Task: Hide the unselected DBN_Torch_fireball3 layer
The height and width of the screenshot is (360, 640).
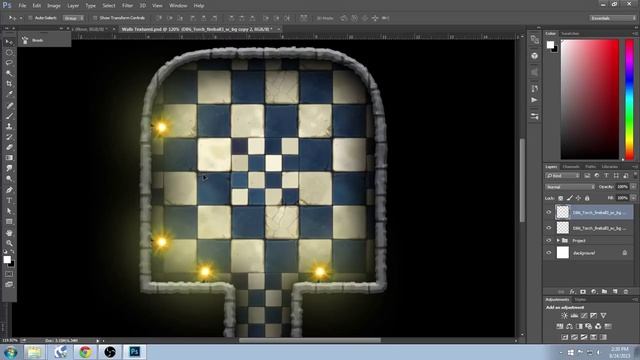Action: pos(549,228)
